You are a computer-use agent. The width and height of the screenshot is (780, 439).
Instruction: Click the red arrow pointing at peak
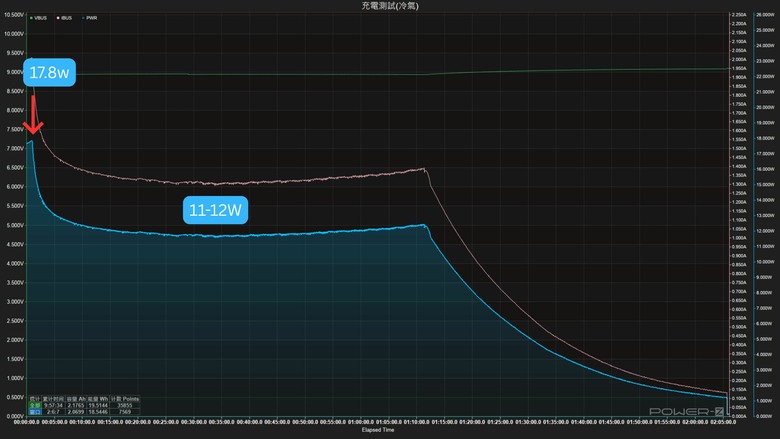(33, 114)
